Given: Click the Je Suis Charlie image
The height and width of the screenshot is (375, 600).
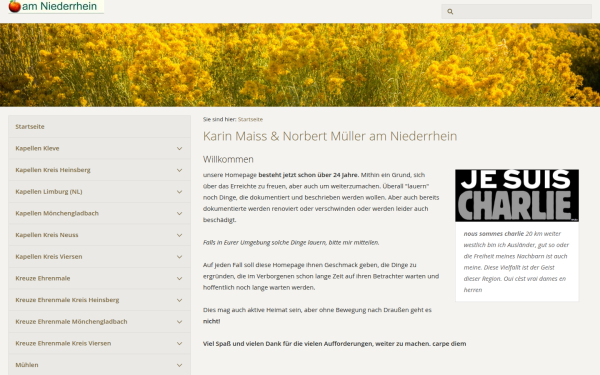Looking at the screenshot, I should pyautogui.click(x=517, y=196).
